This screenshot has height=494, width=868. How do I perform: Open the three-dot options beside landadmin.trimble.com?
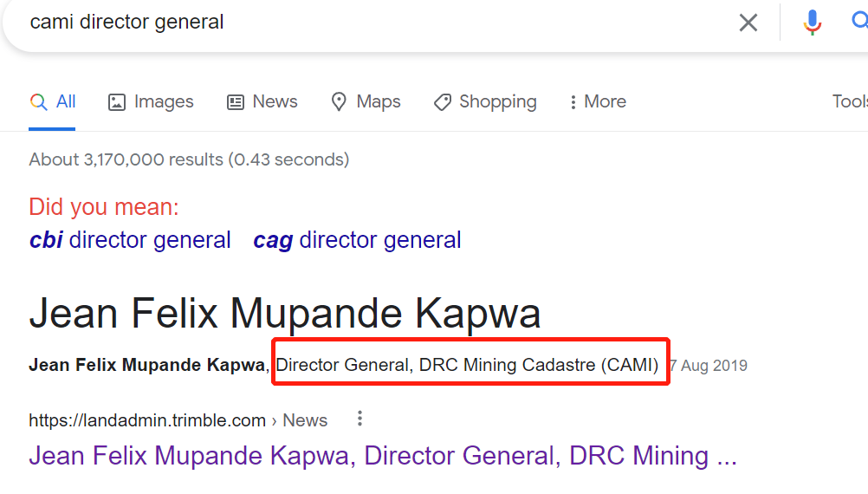click(x=360, y=419)
